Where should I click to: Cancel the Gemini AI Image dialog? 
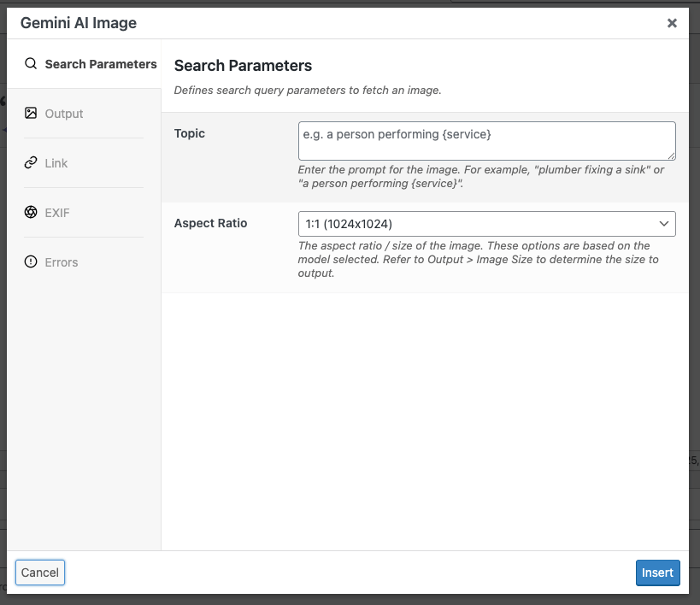point(39,573)
